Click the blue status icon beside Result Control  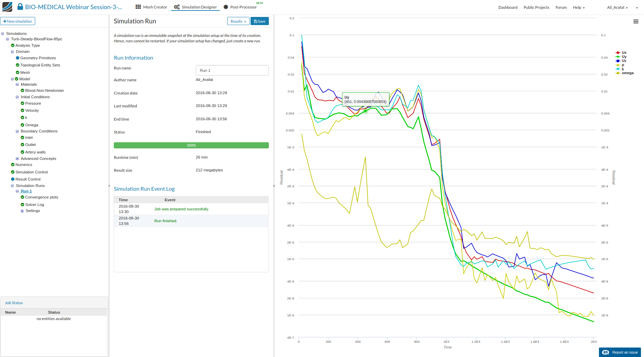pyautogui.click(x=13, y=179)
